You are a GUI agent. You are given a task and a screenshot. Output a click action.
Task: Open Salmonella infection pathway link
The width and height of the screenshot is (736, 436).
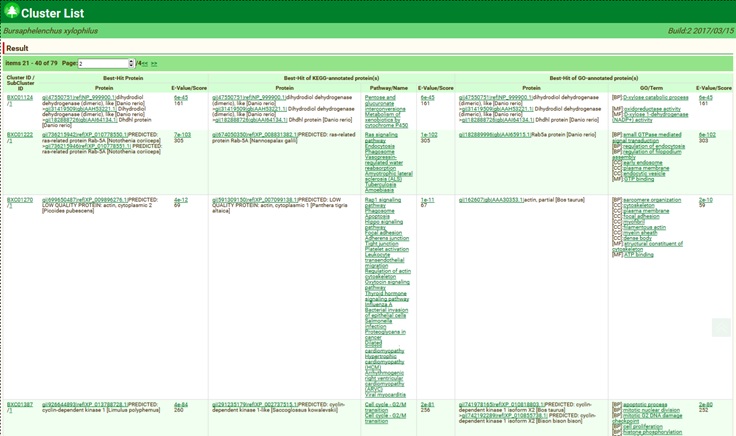coord(378,324)
